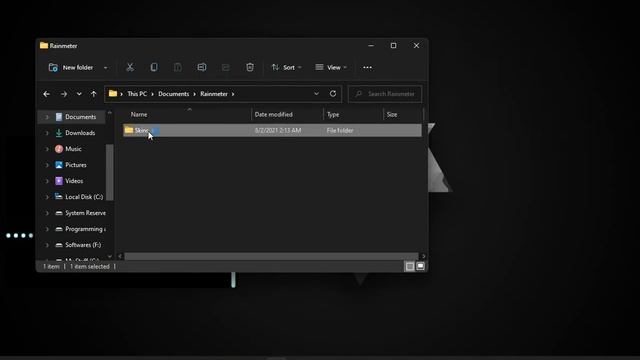Select Downloads in navigation pane
The width and height of the screenshot is (640, 360).
pyautogui.click(x=75, y=133)
